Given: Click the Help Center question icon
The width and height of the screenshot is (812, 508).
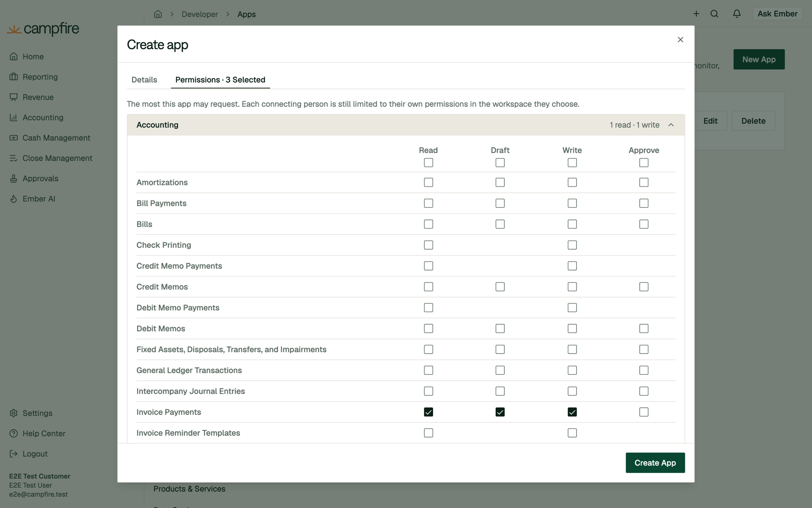Looking at the screenshot, I should pos(14,433).
